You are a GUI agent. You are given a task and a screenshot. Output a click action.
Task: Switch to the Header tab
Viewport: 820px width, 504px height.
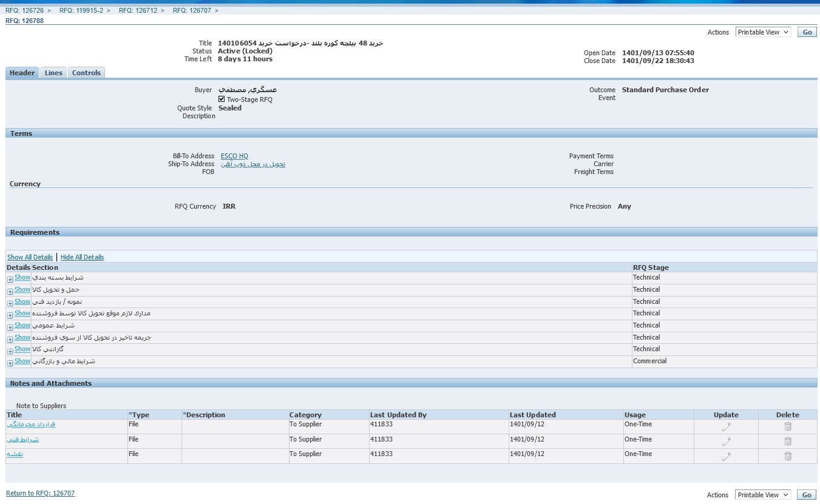[22, 73]
